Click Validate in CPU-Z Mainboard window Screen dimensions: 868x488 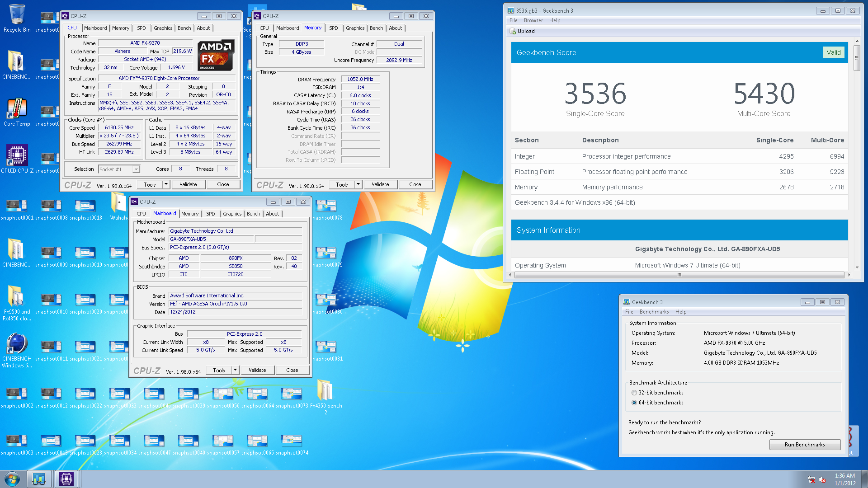coord(257,370)
